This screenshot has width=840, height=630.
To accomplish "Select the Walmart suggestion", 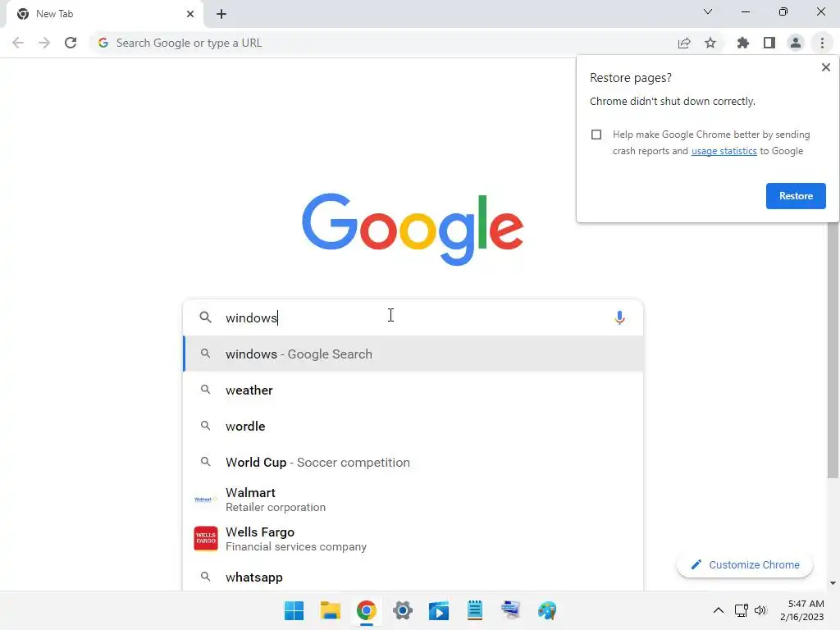I will pyautogui.click(x=413, y=500).
